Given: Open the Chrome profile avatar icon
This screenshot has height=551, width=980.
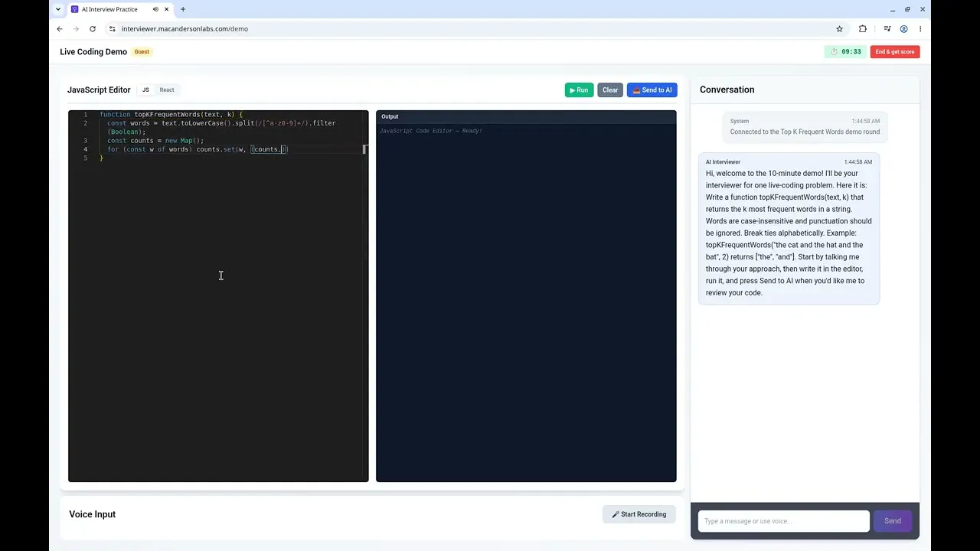Looking at the screenshot, I should pos(903,29).
